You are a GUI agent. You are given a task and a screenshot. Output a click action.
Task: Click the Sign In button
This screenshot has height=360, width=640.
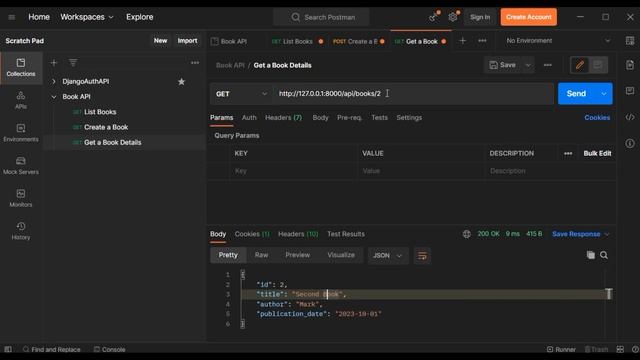[x=480, y=17]
